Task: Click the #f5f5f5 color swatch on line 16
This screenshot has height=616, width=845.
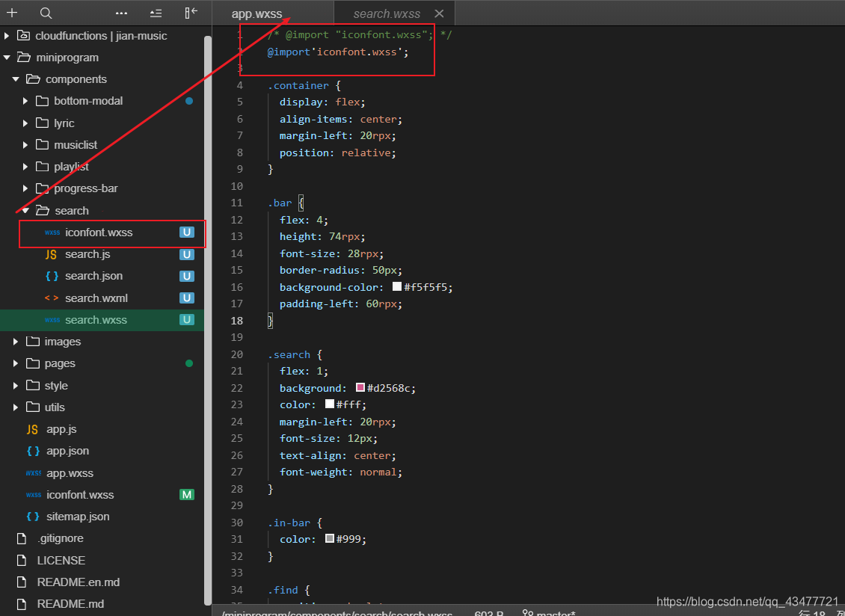Action: click(x=396, y=287)
